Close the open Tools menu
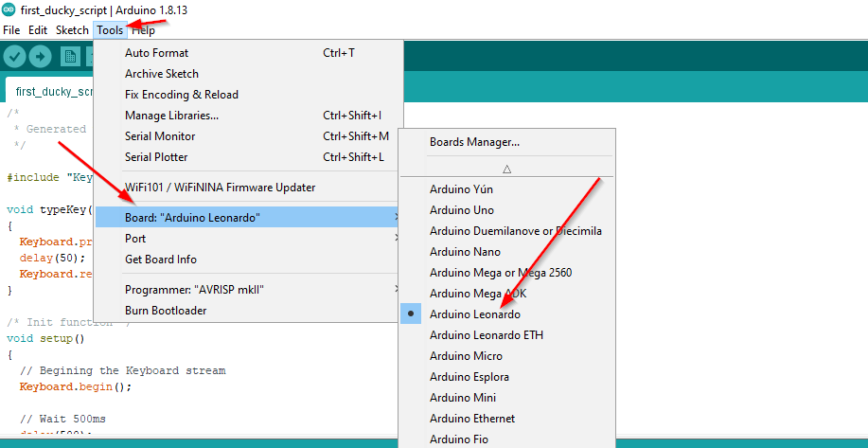This screenshot has height=448, width=868. pyautogui.click(x=110, y=30)
